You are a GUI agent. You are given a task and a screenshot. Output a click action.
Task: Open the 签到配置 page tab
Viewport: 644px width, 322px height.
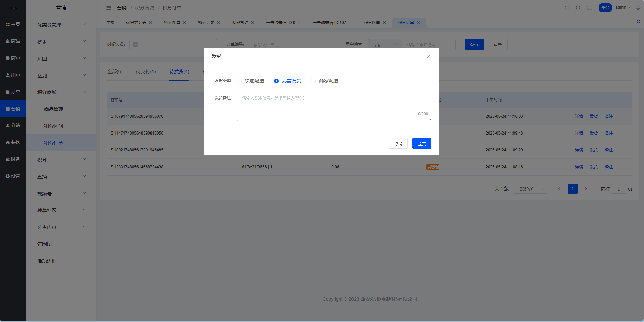172,23
